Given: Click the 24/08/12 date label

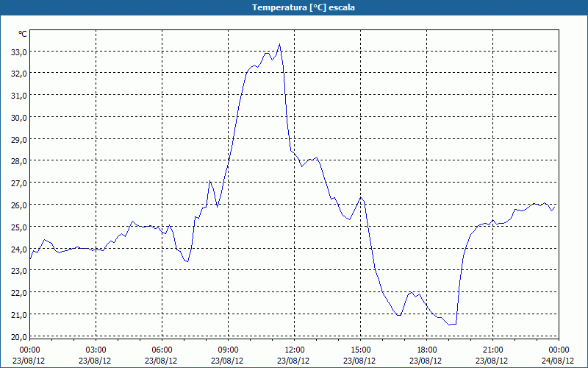Looking at the screenshot, I should click(x=558, y=361).
